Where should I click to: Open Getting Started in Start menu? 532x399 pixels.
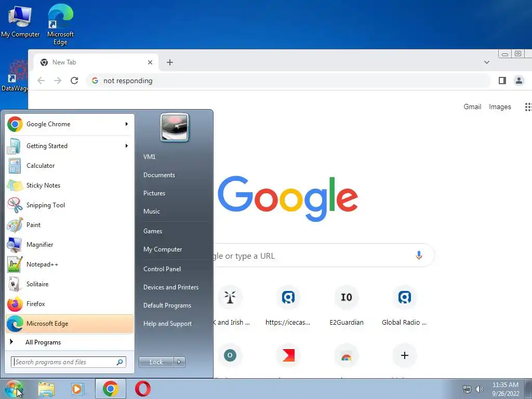click(x=70, y=146)
